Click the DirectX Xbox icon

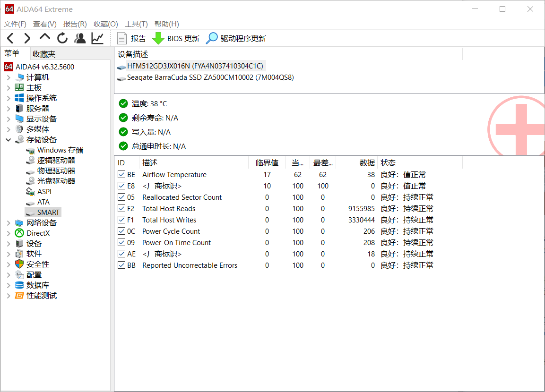19,233
